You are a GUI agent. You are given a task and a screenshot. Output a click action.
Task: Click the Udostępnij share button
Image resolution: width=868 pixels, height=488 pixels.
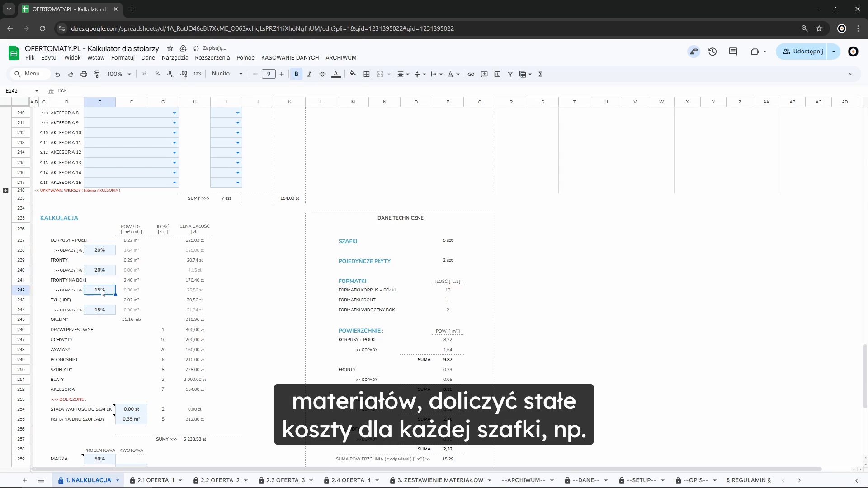802,52
